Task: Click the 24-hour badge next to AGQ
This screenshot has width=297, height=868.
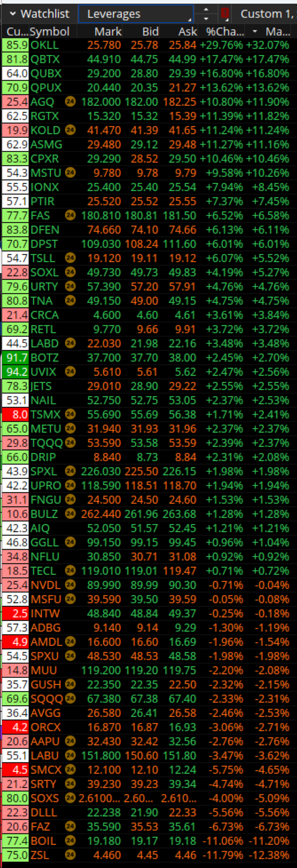Action: coord(70,102)
